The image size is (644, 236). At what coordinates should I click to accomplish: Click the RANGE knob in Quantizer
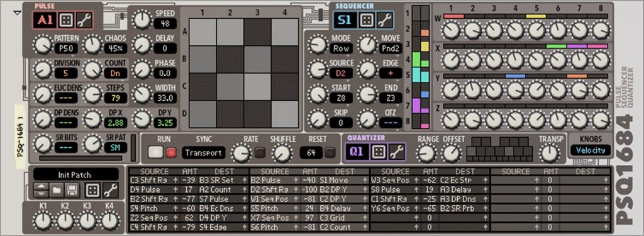point(427,154)
